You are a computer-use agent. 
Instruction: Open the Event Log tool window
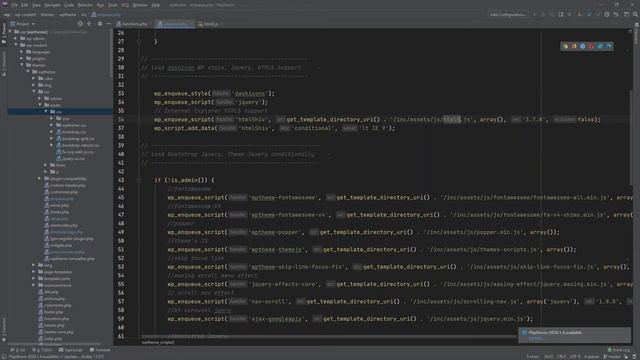click(618, 350)
